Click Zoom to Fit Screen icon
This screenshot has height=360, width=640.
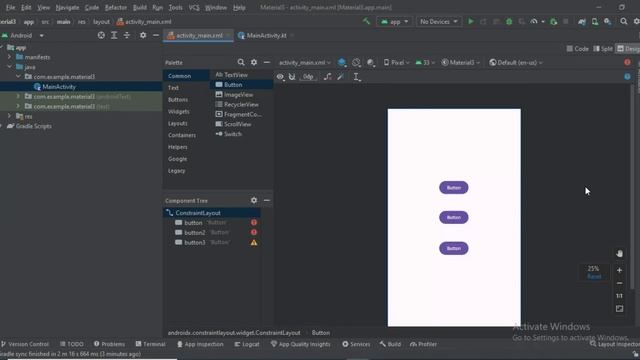(x=619, y=309)
